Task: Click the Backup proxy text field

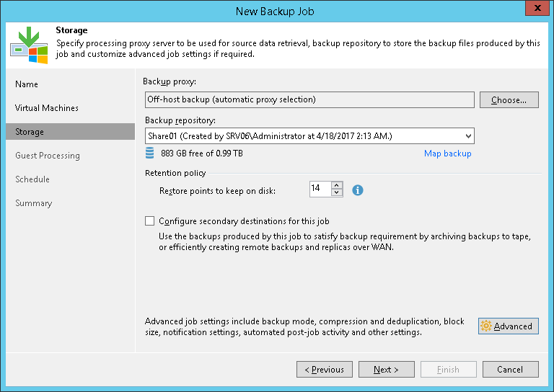Action: 308,99
